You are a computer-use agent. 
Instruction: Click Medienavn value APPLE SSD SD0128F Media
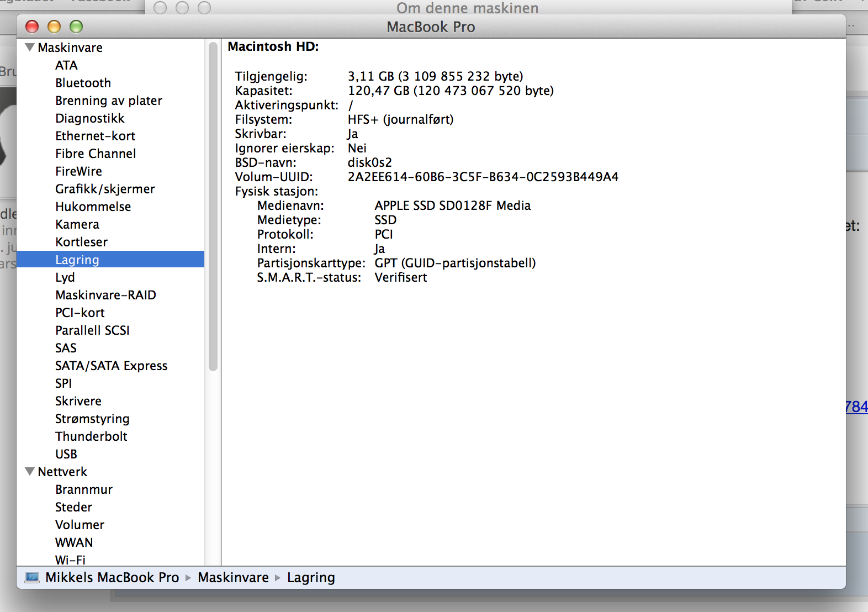(453, 205)
